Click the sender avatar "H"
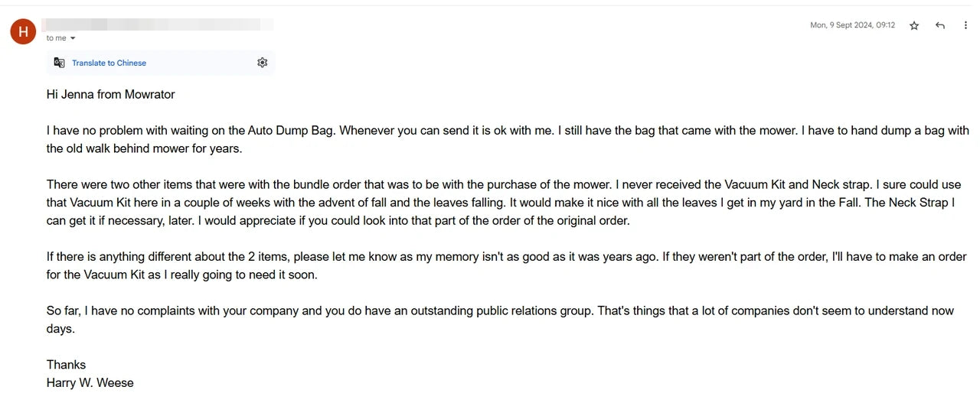The width and height of the screenshot is (980, 403). (x=23, y=31)
